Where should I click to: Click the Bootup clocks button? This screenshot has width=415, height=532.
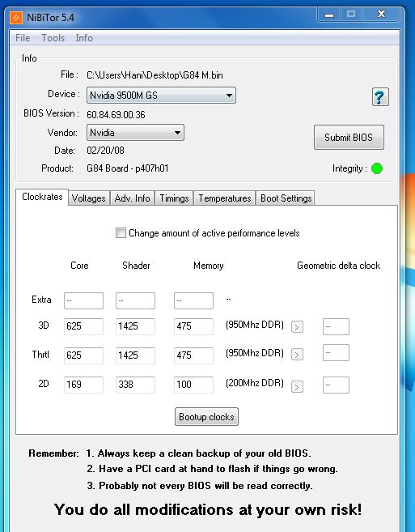(206, 417)
